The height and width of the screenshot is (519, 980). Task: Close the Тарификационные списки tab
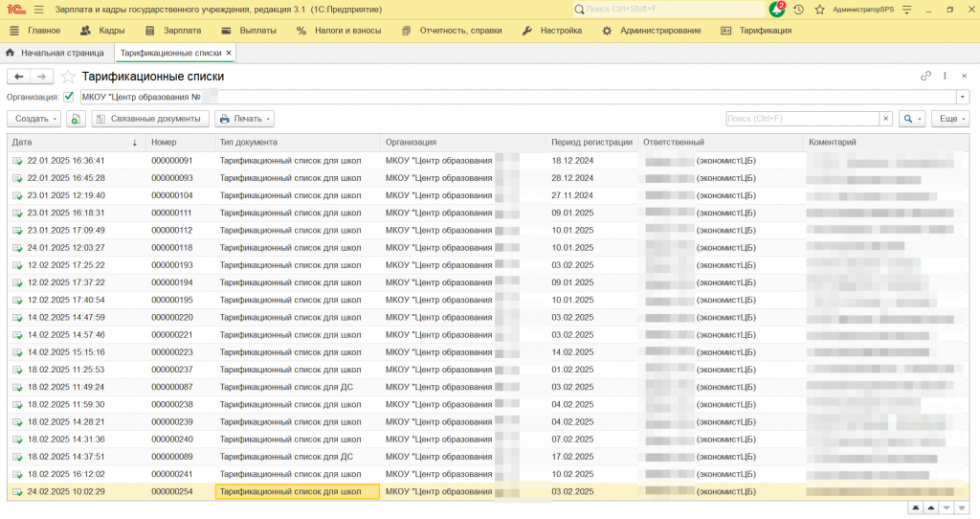tap(229, 54)
